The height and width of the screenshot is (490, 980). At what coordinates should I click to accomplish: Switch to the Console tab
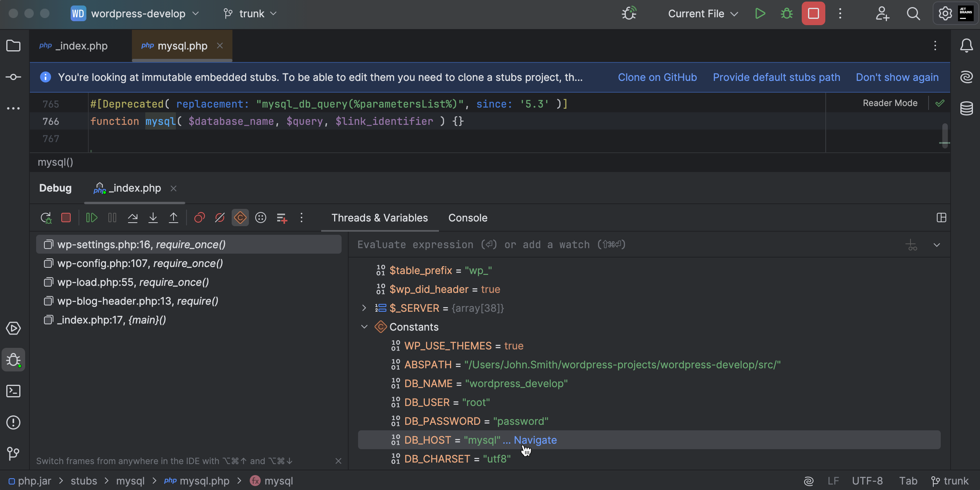(x=468, y=218)
